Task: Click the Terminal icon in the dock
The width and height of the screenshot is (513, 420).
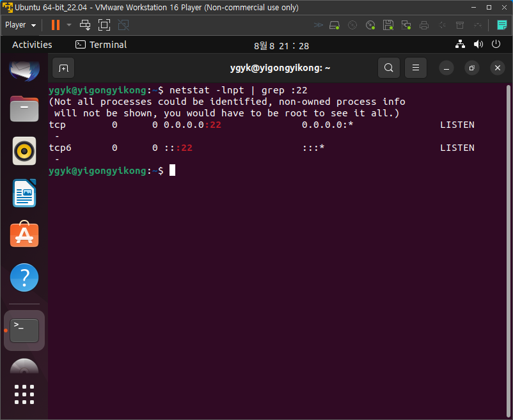Action: tap(24, 331)
